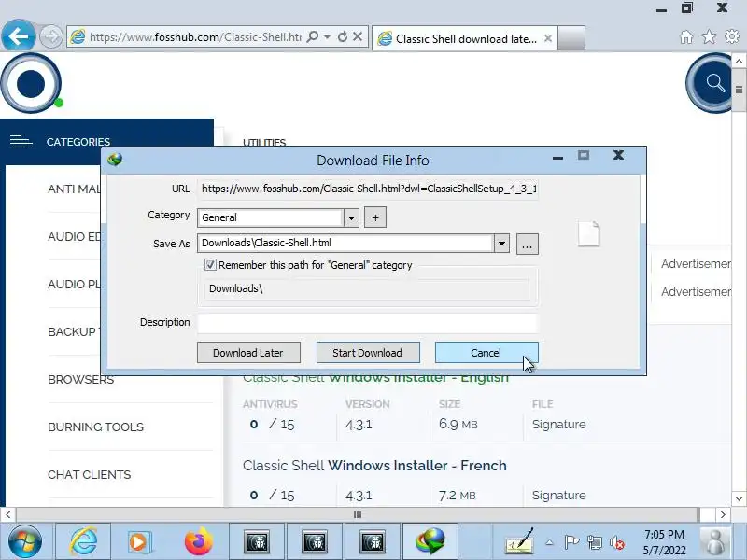Click the browser forward arrow button
This screenshot has height=560, width=747.
coord(50,36)
